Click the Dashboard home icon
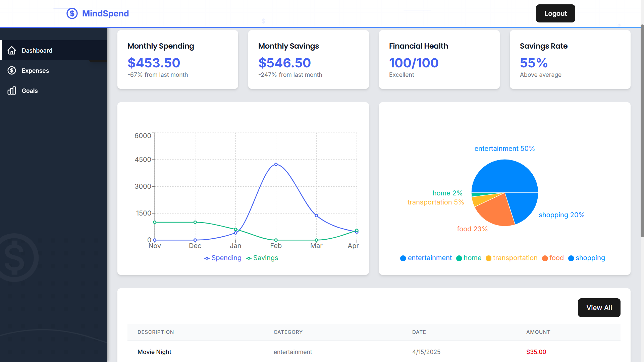The width and height of the screenshot is (644, 362). pos(12,50)
